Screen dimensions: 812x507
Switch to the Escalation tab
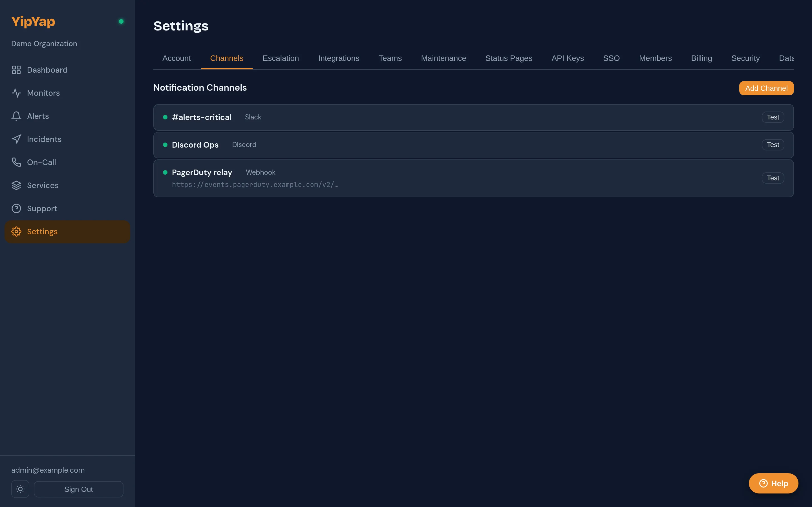[x=281, y=58]
